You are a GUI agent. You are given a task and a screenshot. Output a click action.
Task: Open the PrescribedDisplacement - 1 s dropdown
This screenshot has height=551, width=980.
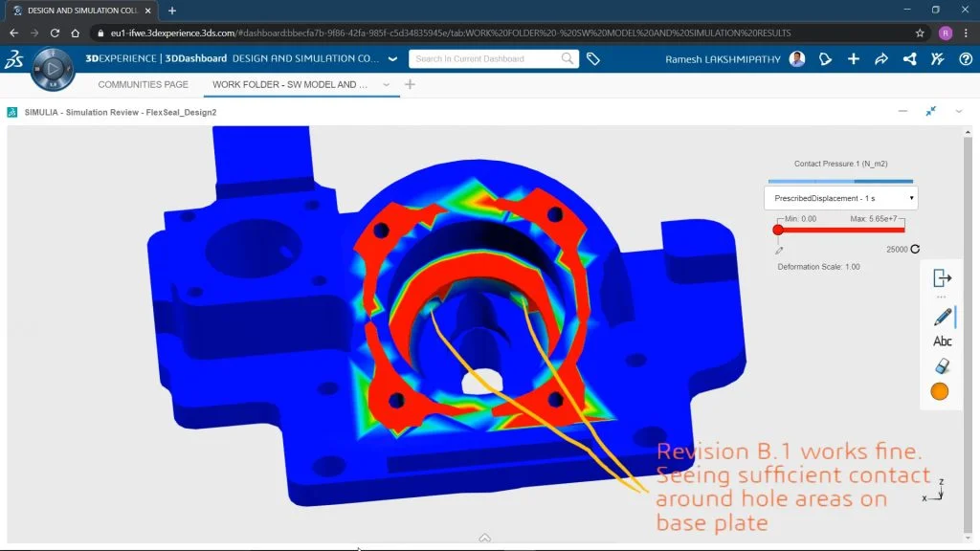pos(840,198)
